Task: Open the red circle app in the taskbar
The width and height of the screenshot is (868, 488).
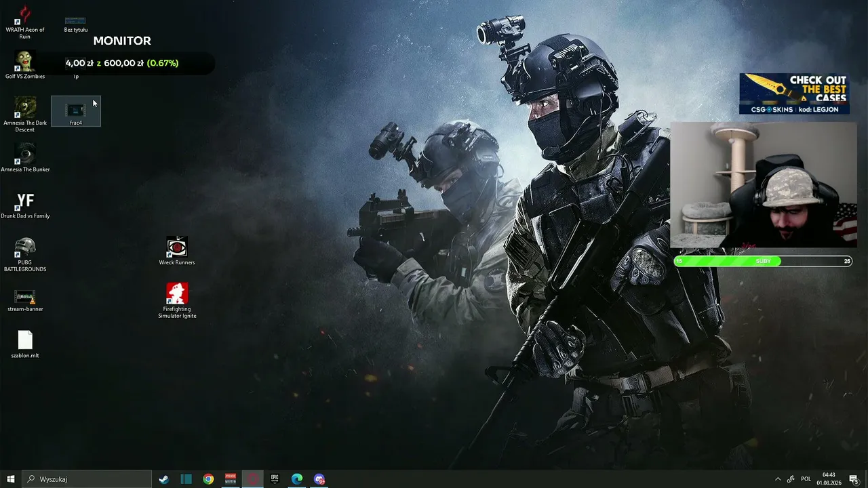Action: (x=253, y=479)
